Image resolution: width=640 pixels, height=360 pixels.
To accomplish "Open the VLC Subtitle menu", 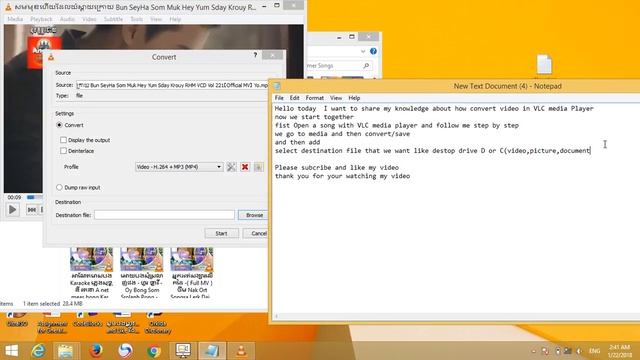I will click(113, 19).
